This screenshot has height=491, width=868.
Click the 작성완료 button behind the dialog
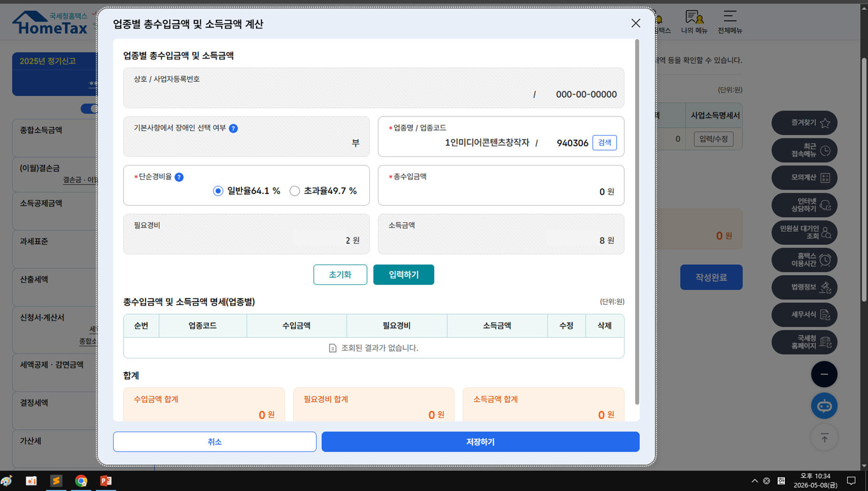(x=711, y=277)
